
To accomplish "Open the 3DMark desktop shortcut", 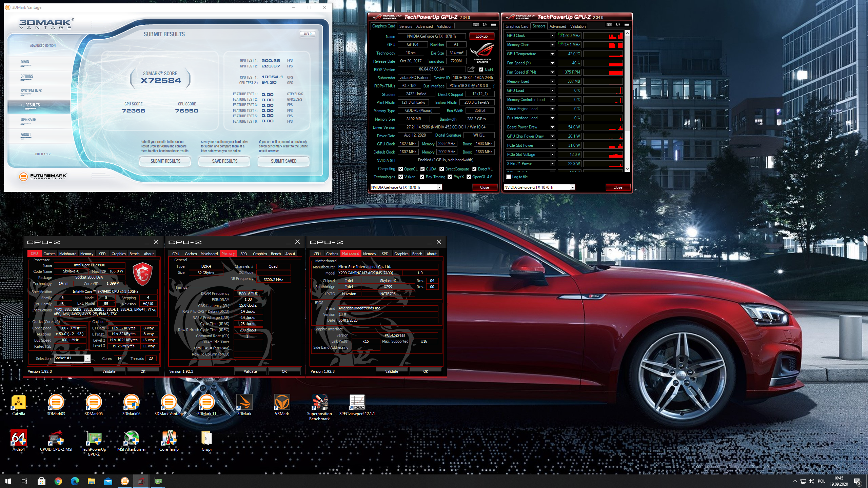I will [x=244, y=405].
